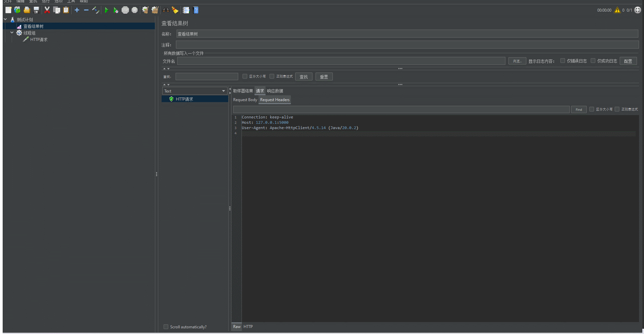Click the up arrow on divider above 查找 row
The height and width of the screenshot is (334, 644).
coord(164,69)
